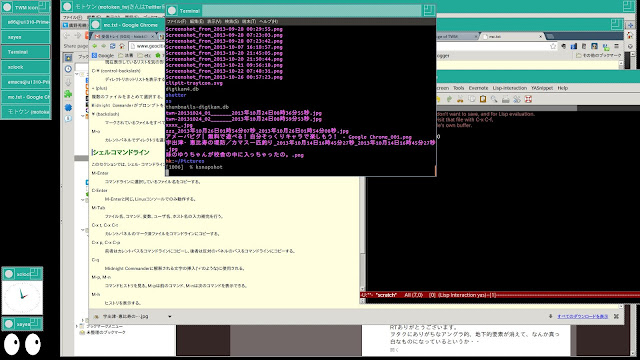Click the preferences tools icon in Emacs toolbar
Image resolution: width=640 pixels, height=360 pixels.
(517, 99)
